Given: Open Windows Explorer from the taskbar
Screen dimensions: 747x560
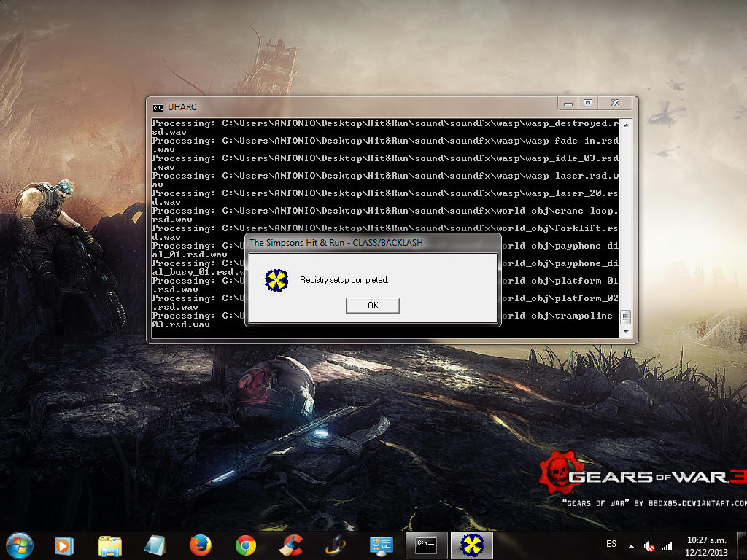Looking at the screenshot, I should pos(110,545).
